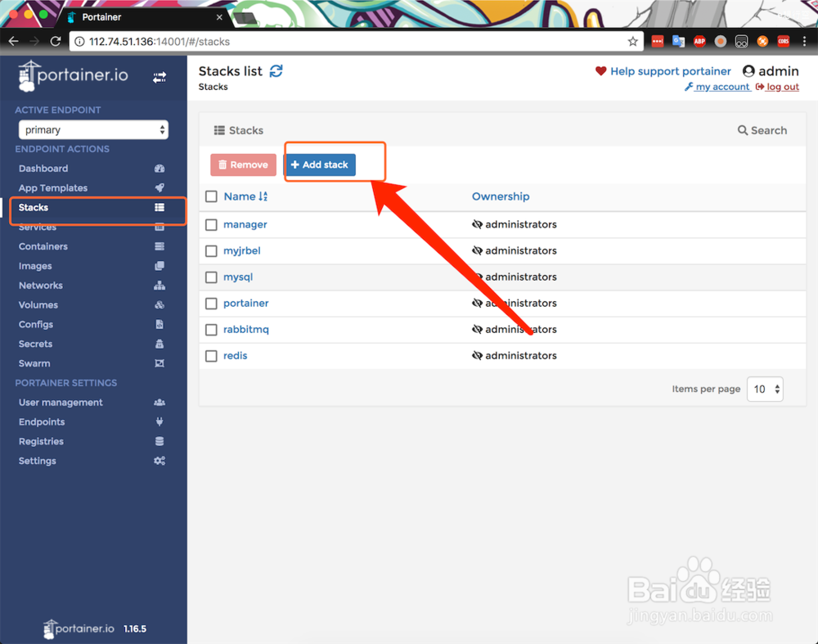This screenshot has width=818, height=644.
Task: Open Secrets in the sidebar
Action: coord(35,344)
